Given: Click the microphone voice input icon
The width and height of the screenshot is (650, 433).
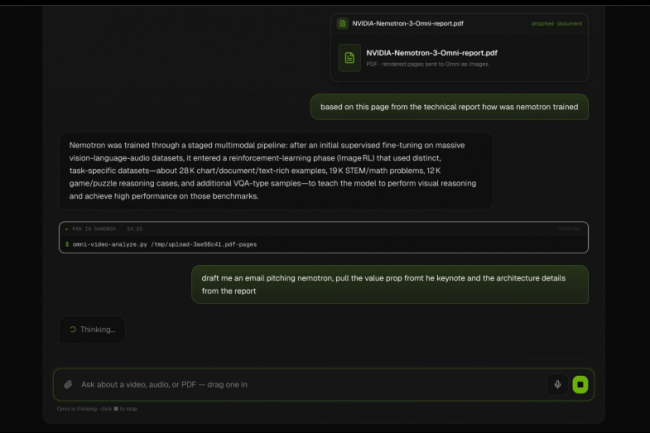Looking at the screenshot, I should pos(557,384).
